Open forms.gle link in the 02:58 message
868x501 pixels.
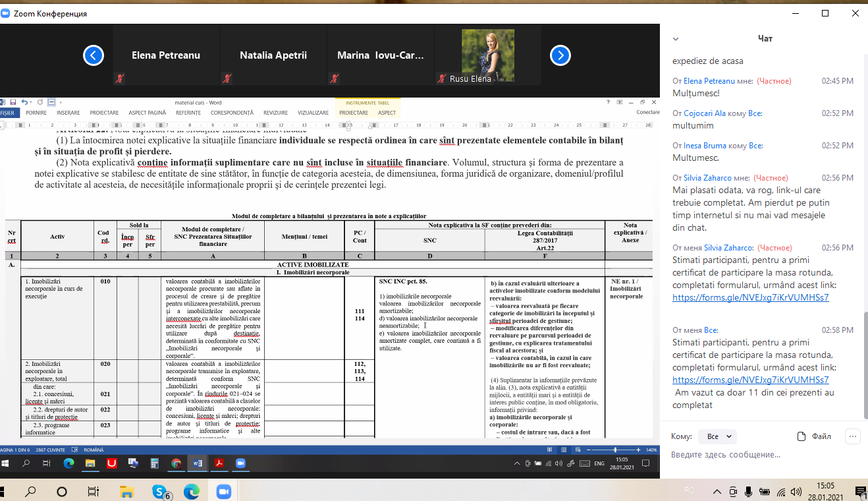click(750, 380)
